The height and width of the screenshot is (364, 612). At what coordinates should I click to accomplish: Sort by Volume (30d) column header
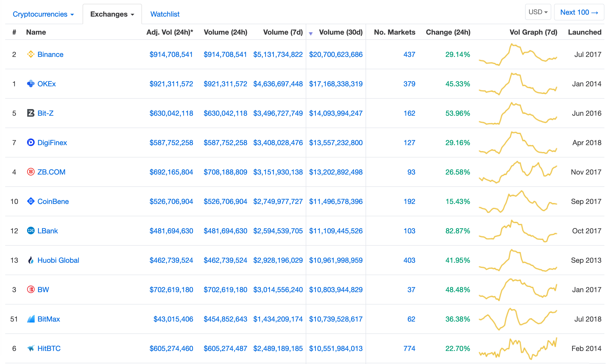pos(341,32)
